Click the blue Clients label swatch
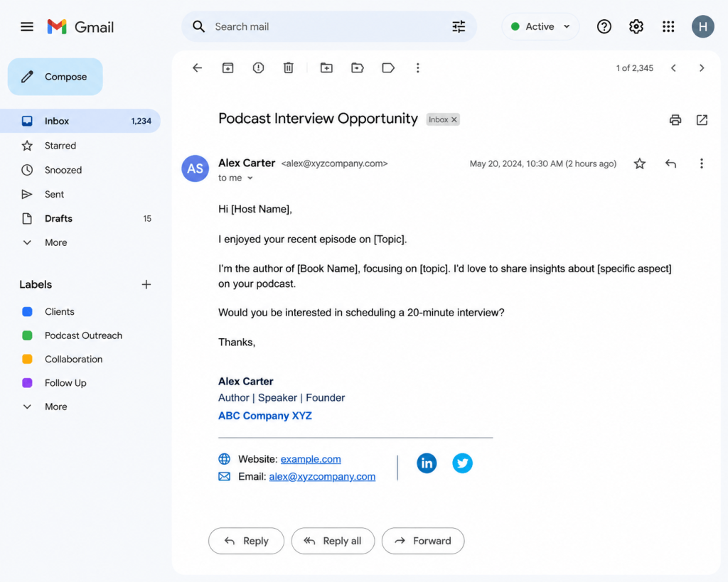Screen dimensions: 728x582 pyautogui.click(x=28, y=311)
